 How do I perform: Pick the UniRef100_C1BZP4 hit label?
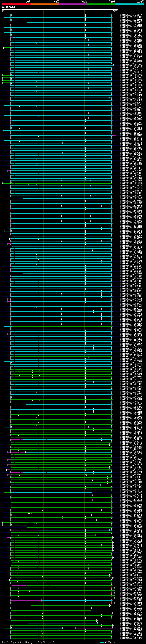(x=131, y=95)
